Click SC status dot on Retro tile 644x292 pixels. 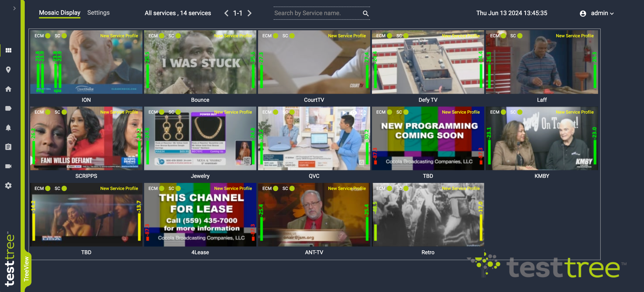pyautogui.click(x=406, y=188)
